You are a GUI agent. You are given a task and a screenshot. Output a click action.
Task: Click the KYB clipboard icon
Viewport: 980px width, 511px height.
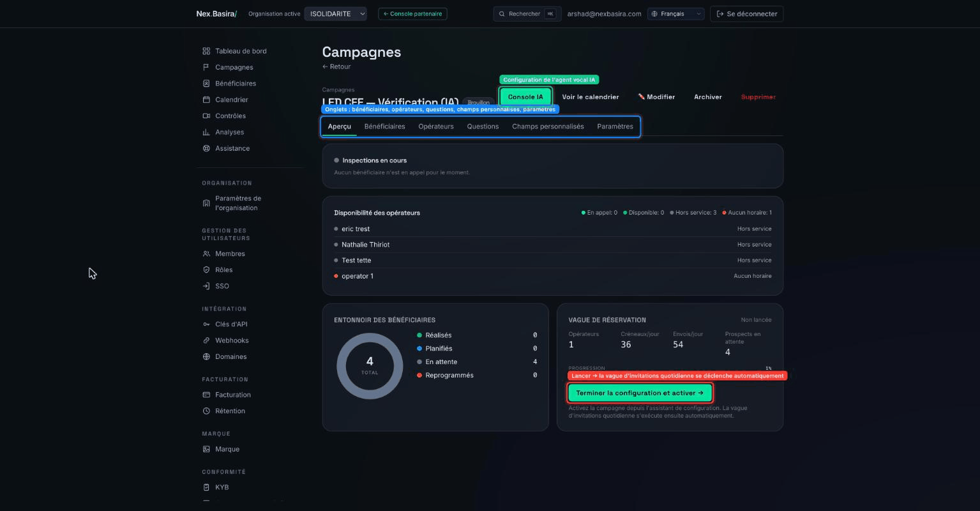(206, 487)
